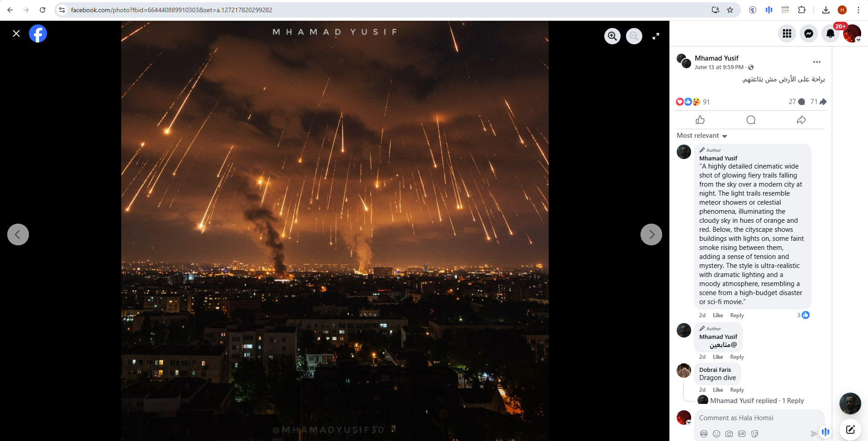Open the emoji picker for comment

tap(716, 434)
